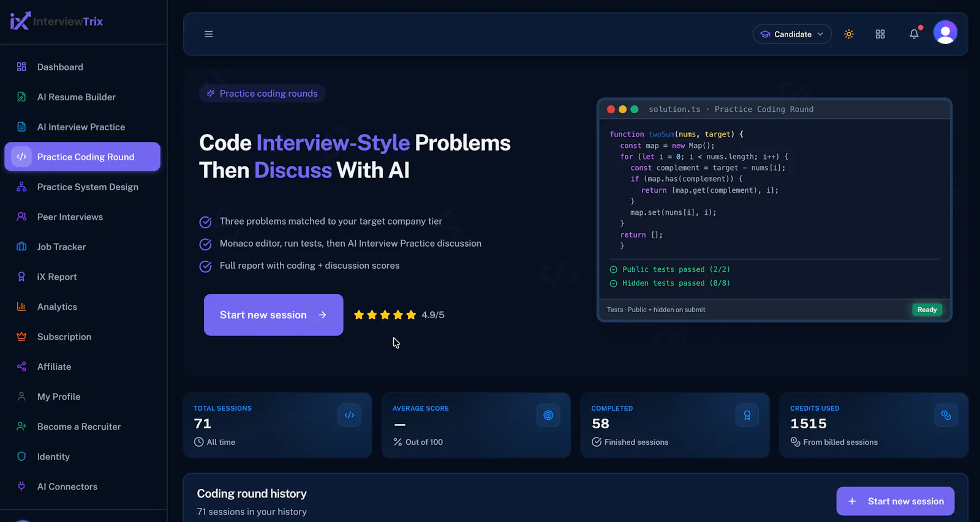Click the 'All time' label
This screenshot has width=980, height=522.
(221, 442)
